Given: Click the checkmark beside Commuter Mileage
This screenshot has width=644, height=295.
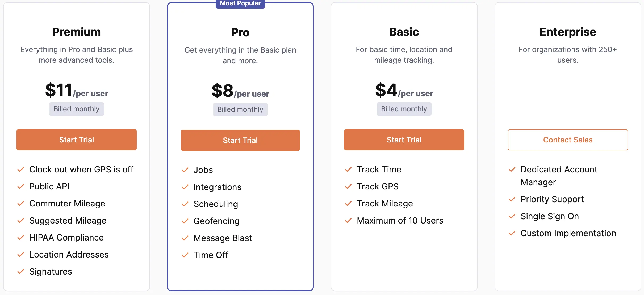Looking at the screenshot, I should click(21, 203).
